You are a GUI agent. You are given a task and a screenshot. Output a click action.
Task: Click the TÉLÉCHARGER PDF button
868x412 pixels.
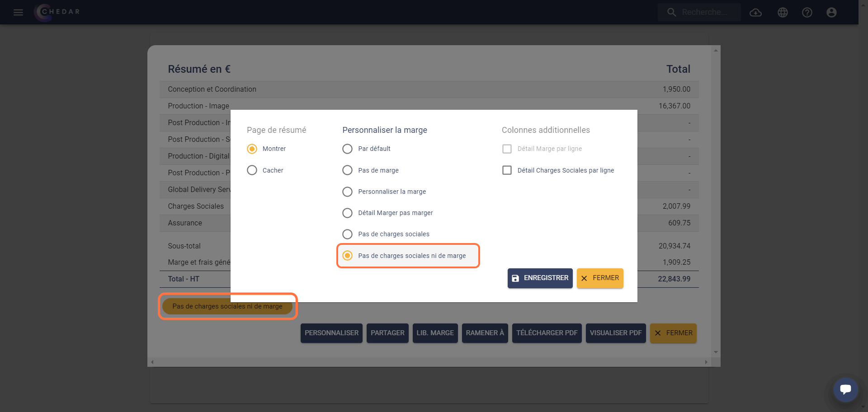point(547,333)
